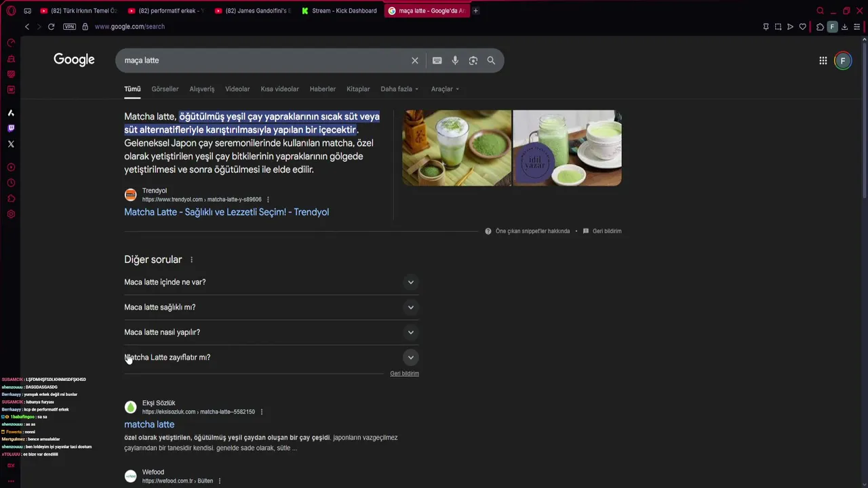Click the padlock site security icon
The width and height of the screenshot is (868, 488).
(x=85, y=26)
